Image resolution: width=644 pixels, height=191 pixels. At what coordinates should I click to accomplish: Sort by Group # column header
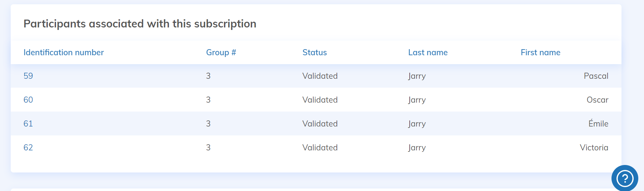(221, 52)
